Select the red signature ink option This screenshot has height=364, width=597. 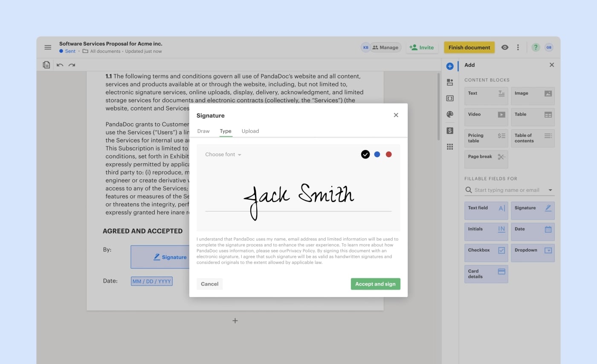pyautogui.click(x=388, y=154)
